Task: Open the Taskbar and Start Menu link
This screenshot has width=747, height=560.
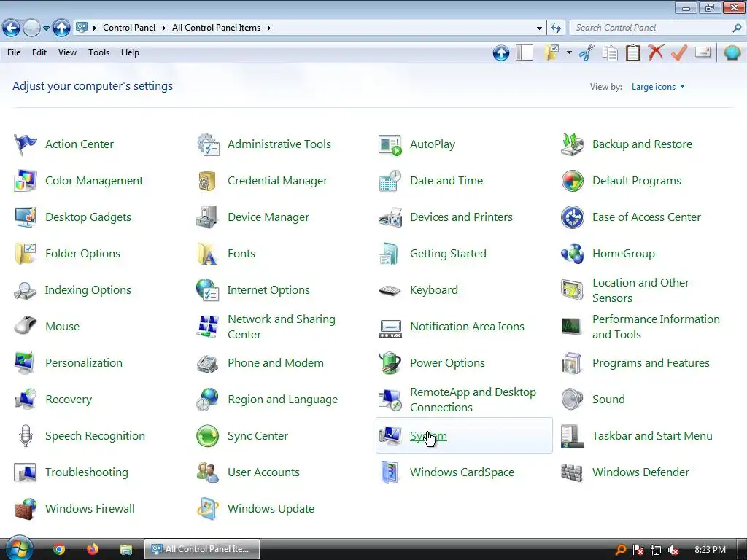Action: pyautogui.click(x=652, y=436)
